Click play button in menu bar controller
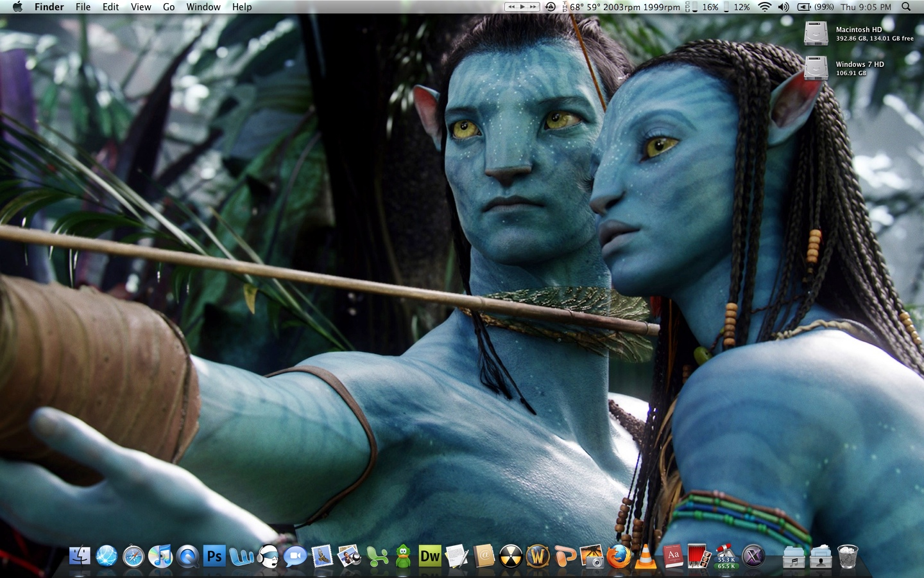Image resolution: width=924 pixels, height=578 pixels. click(x=522, y=6)
